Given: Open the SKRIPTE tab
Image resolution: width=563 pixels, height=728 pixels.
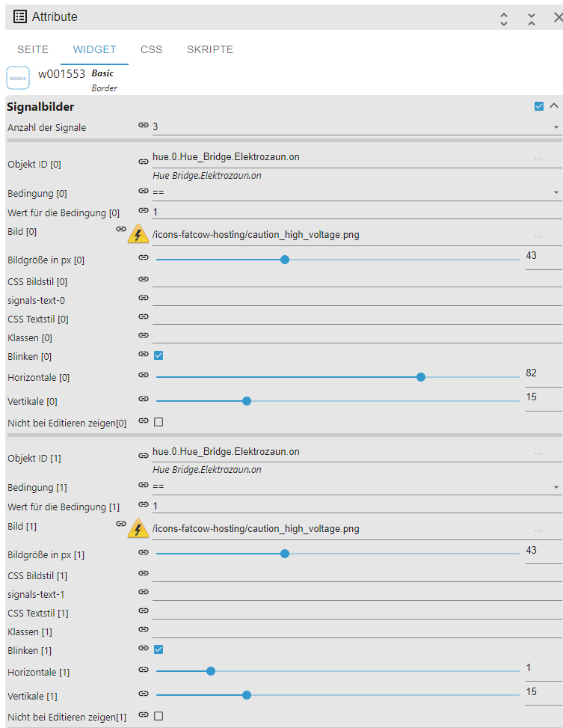Looking at the screenshot, I should (210, 49).
